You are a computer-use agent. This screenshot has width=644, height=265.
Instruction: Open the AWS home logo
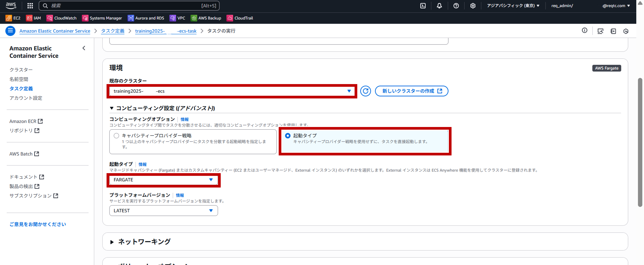tap(11, 6)
